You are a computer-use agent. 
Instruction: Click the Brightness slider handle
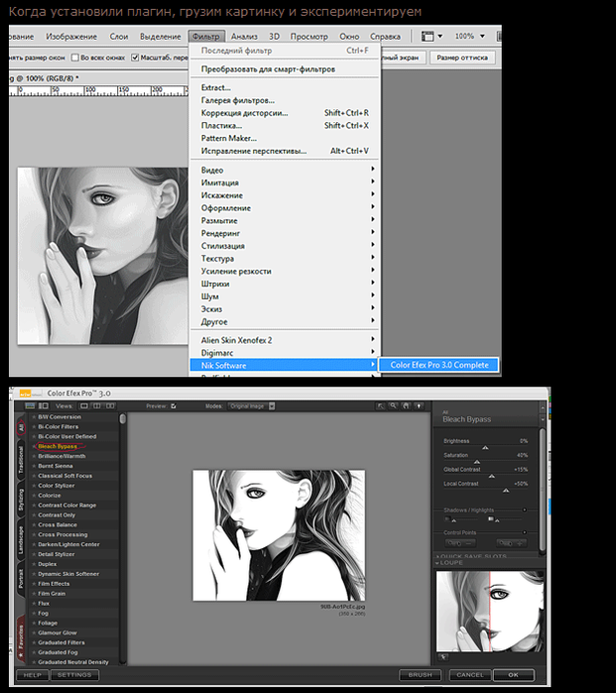[x=485, y=448]
